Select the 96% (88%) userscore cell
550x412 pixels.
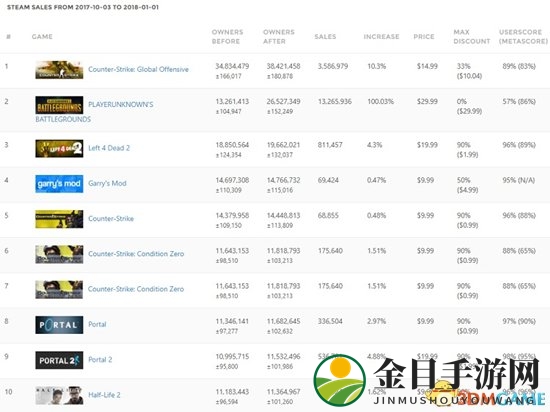tap(519, 215)
